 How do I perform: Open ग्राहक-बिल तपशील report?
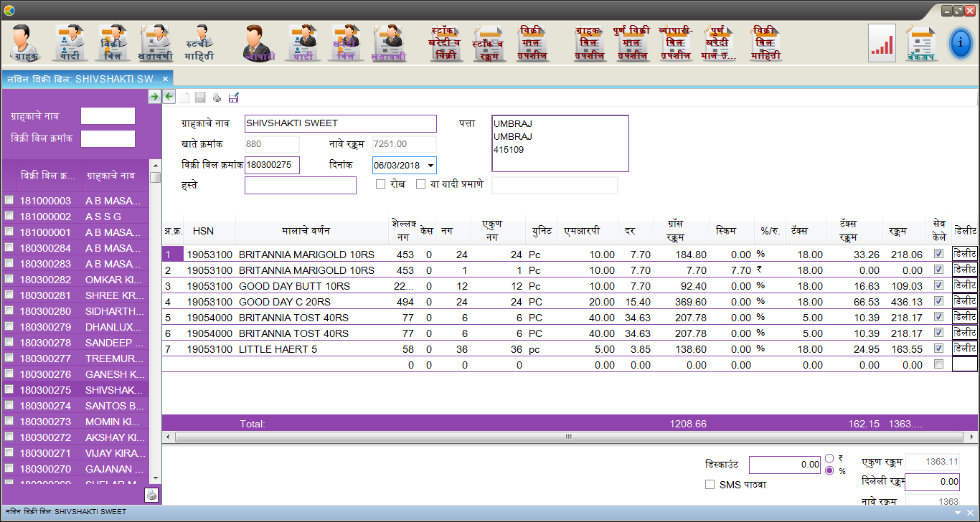point(590,43)
